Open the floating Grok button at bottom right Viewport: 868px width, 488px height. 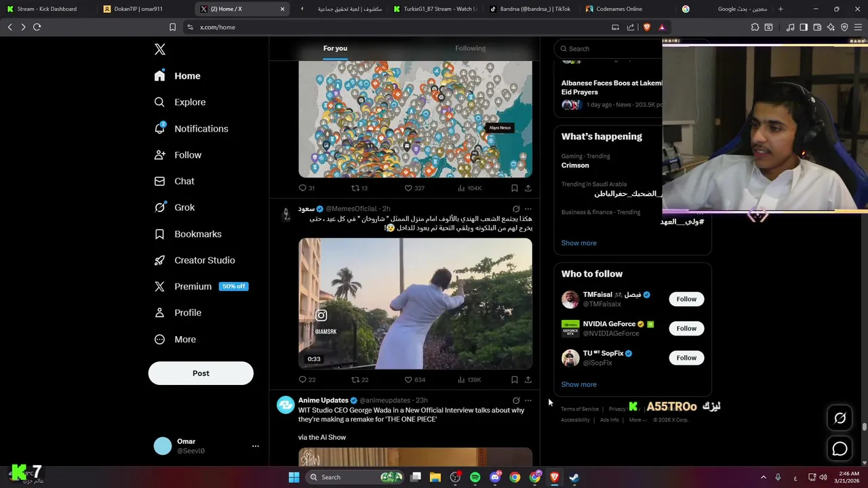(x=840, y=418)
